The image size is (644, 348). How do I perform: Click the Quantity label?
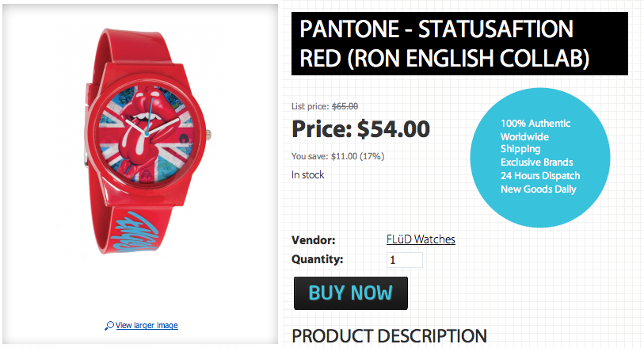(317, 259)
